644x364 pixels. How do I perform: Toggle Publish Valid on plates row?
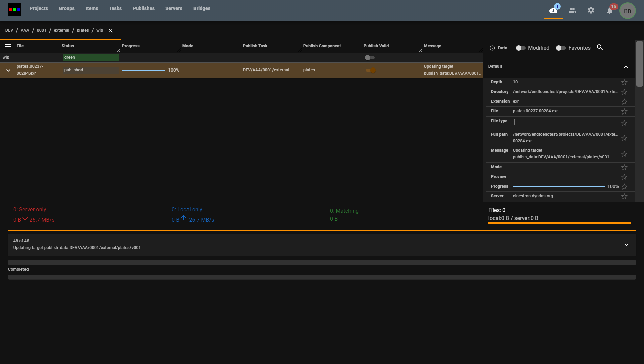tap(371, 70)
